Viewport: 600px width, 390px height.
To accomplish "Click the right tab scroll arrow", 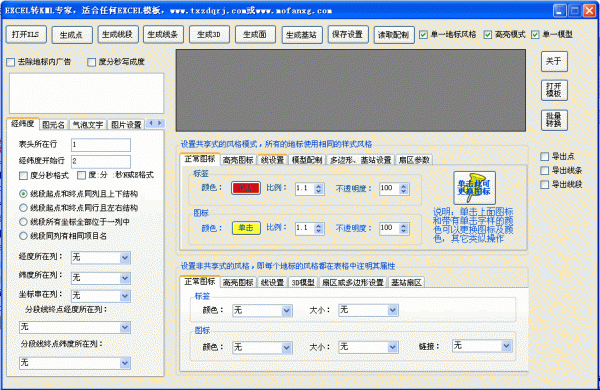I will tap(160, 123).
